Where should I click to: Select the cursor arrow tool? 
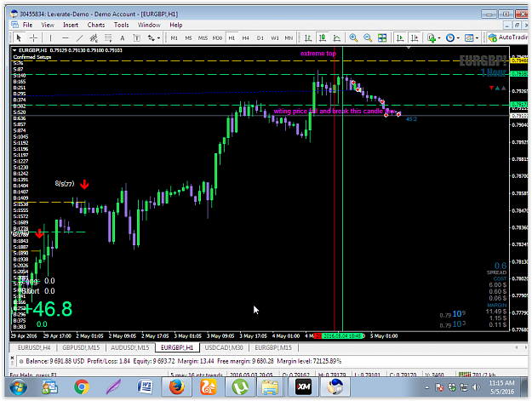(x=19, y=37)
